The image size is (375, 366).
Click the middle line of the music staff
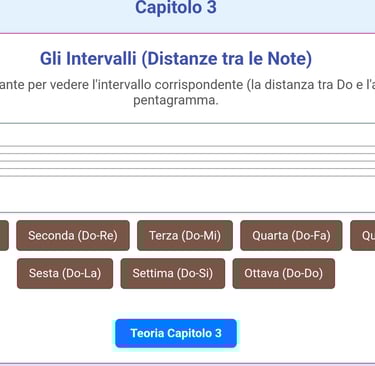click(187, 161)
